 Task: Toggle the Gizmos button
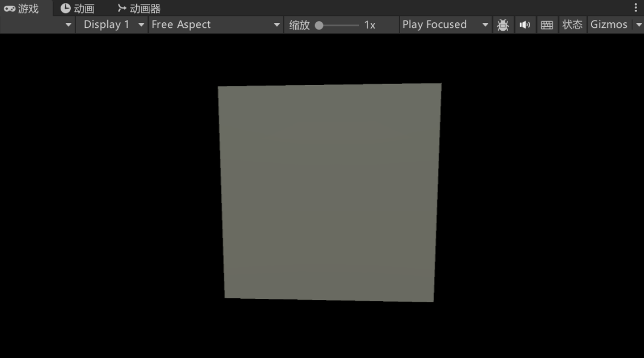(x=609, y=24)
